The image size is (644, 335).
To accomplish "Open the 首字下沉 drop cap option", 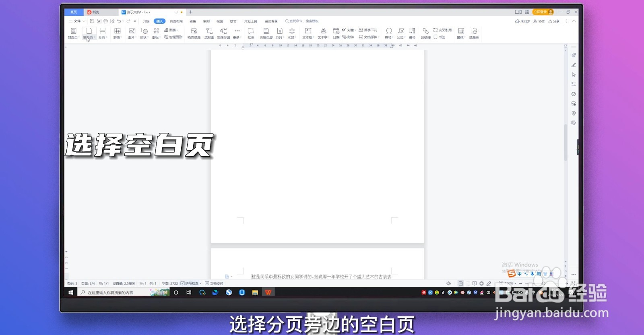I will [x=368, y=30].
